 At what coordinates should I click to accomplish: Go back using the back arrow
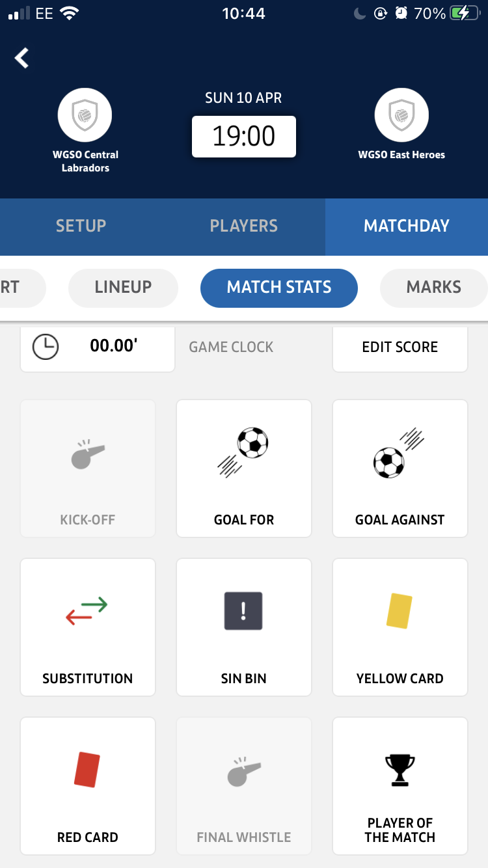(21, 58)
